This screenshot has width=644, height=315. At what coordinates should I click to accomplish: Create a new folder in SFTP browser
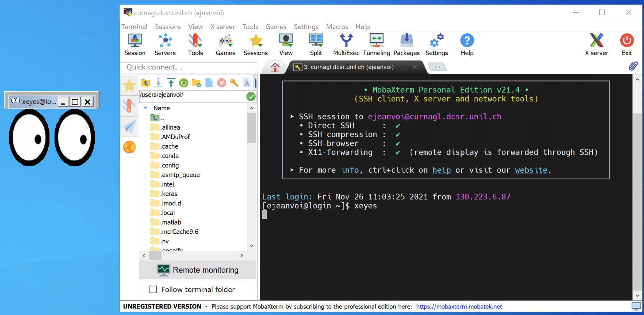click(x=196, y=83)
